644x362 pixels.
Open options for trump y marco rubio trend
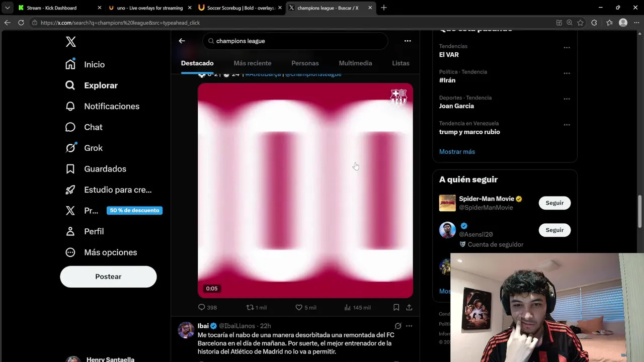pyautogui.click(x=567, y=125)
